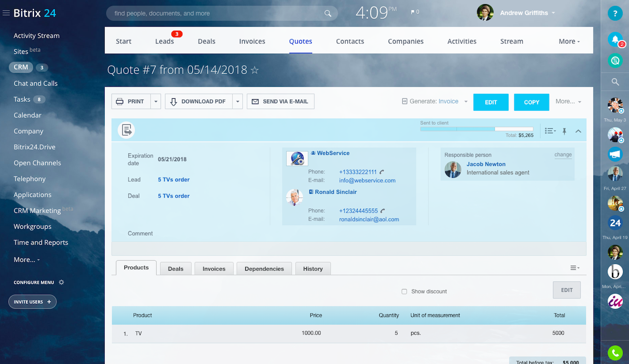The width and height of the screenshot is (629, 364).
Task: Open the 5 TVs order lead link
Action: click(x=173, y=179)
